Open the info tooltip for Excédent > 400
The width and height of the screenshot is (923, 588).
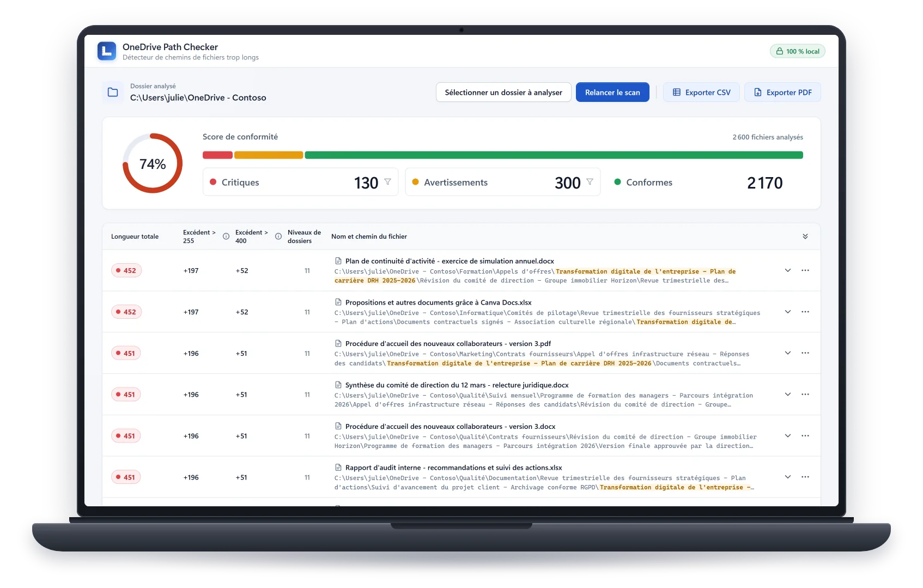click(278, 237)
